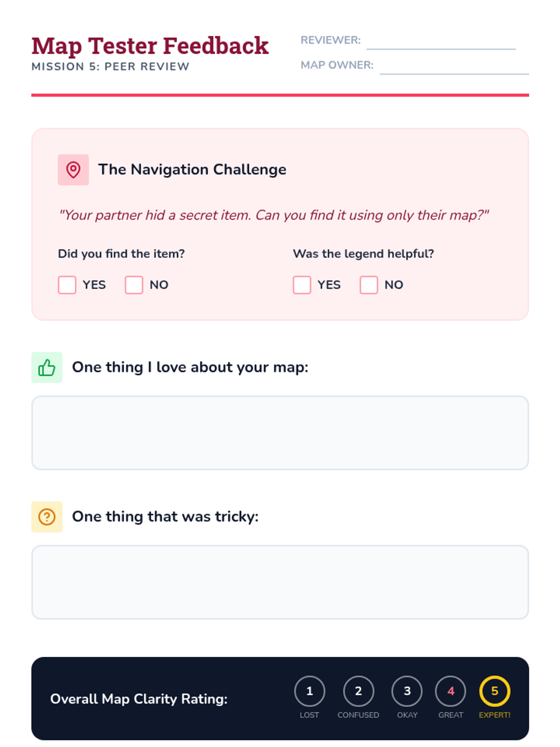Select rating 3 Okay

407,691
